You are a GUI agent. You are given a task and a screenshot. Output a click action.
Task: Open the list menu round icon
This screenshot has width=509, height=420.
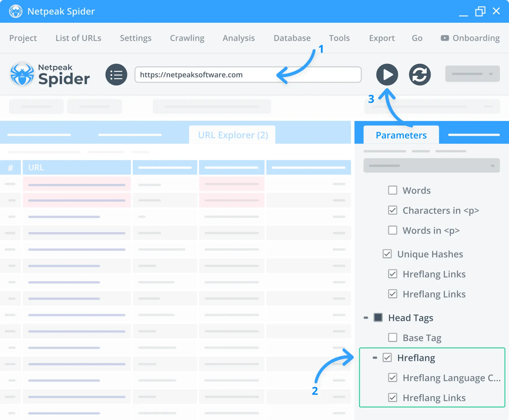(116, 75)
